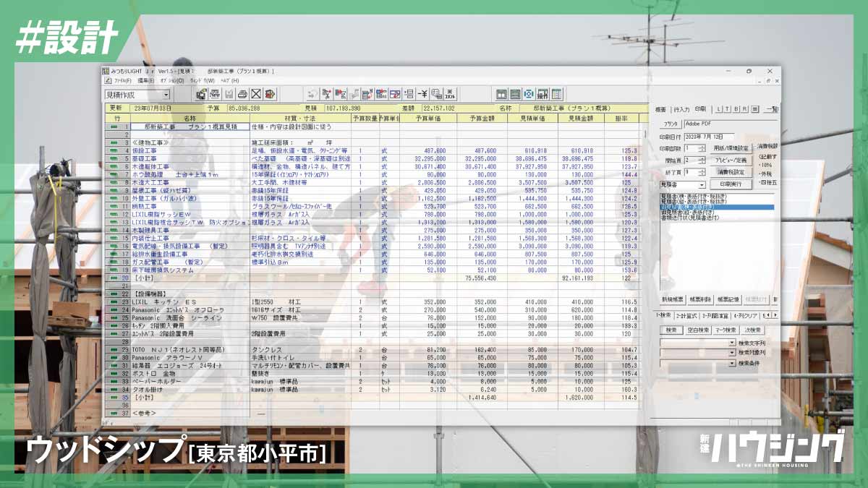Screen dimensions: 868x488
Task: Click the printer icon in toolbar
Action: coord(243,94)
